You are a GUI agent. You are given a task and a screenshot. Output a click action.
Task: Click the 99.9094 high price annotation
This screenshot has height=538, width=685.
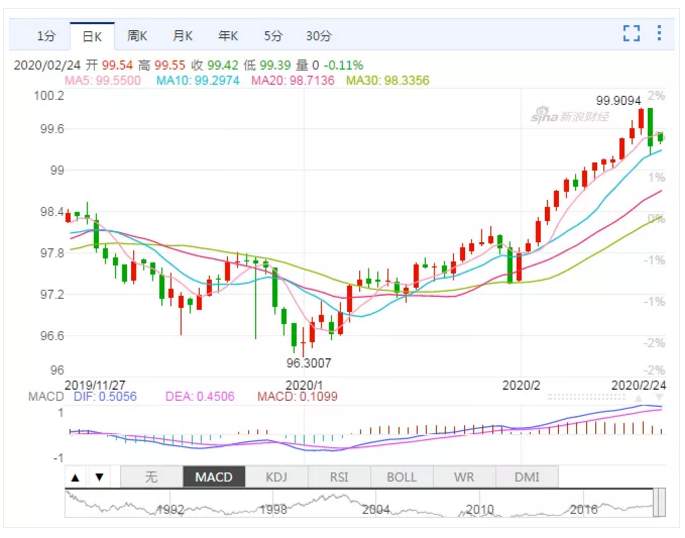coord(619,101)
